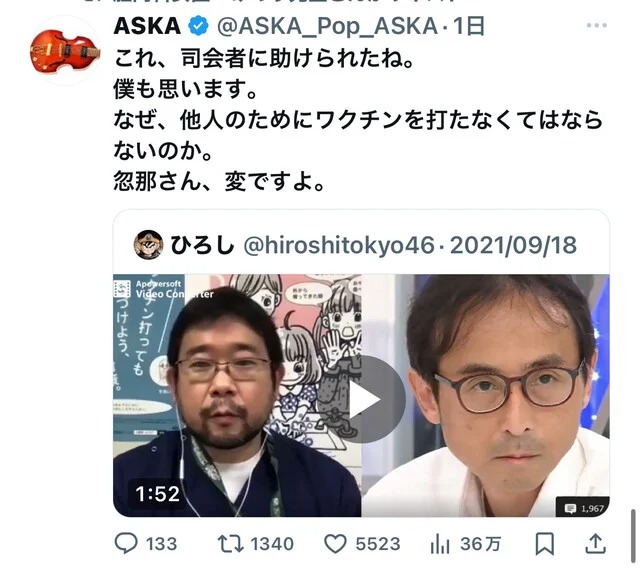
Task: Repost the tweet via the retweet icon
Action: 230,544
